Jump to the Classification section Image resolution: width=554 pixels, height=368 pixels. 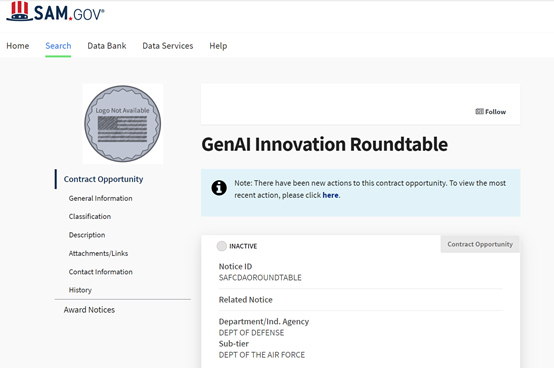coord(90,216)
